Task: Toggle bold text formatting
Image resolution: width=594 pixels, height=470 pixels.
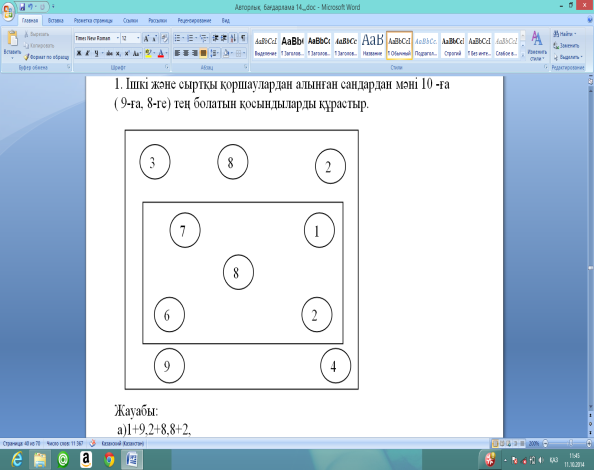Action: [79, 53]
